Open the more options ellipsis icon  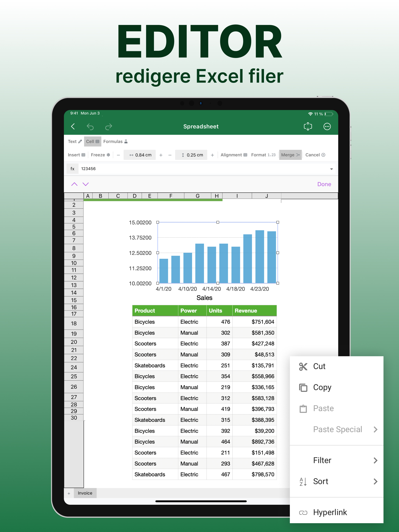(x=327, y=127)
